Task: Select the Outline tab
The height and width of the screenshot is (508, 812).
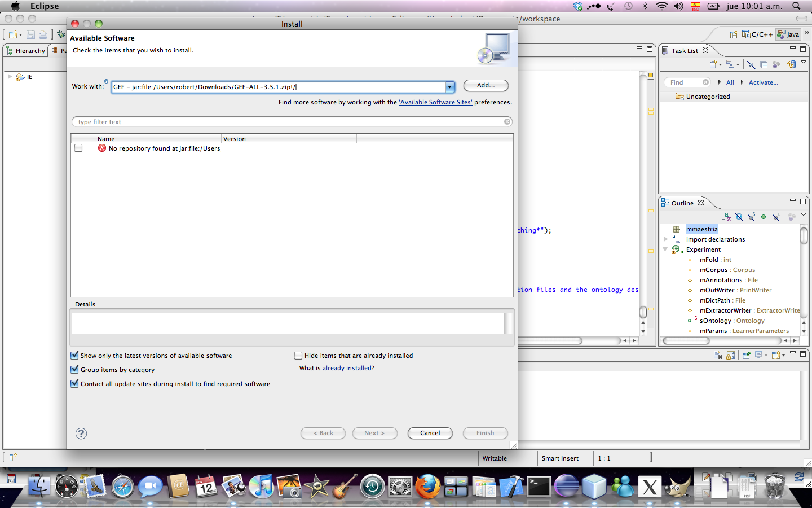Action: pos(682,203)
